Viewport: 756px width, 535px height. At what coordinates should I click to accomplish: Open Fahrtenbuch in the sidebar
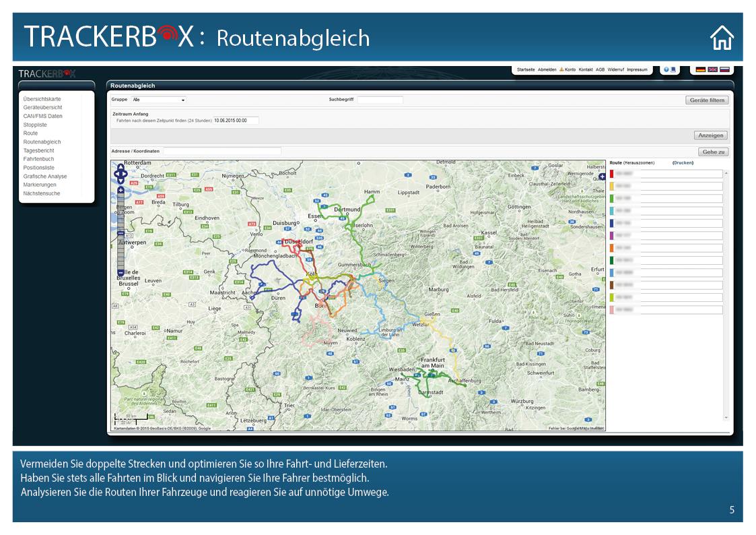(38, 159)
